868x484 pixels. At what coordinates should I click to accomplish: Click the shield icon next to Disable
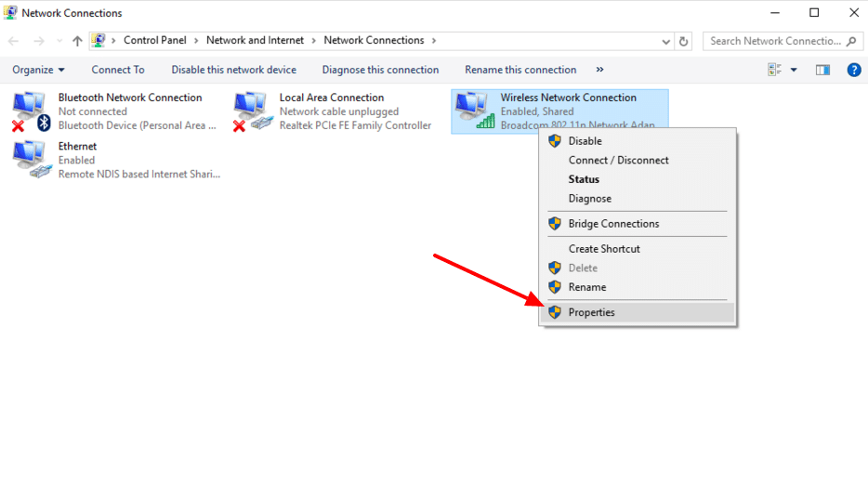click(x=555, y=141)
